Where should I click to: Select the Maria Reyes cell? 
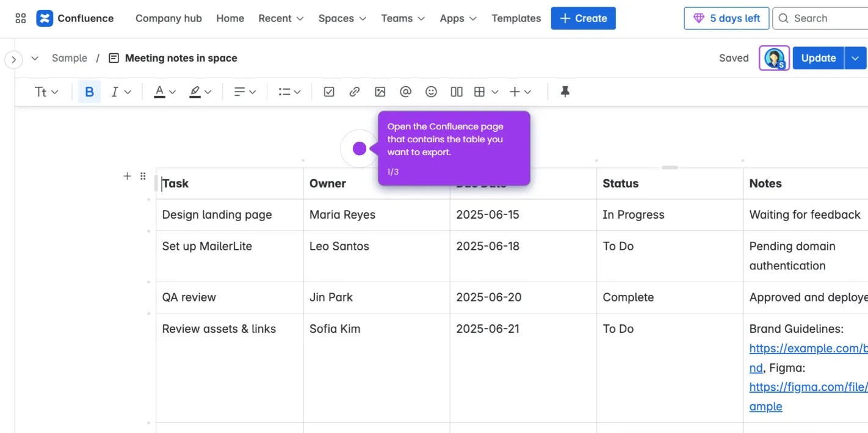tap(377, 214)
